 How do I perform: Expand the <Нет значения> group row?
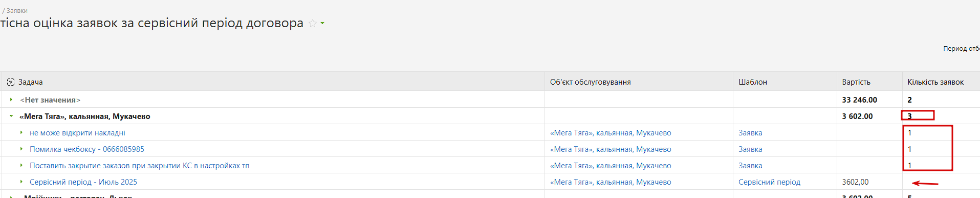tap(11, 100)
